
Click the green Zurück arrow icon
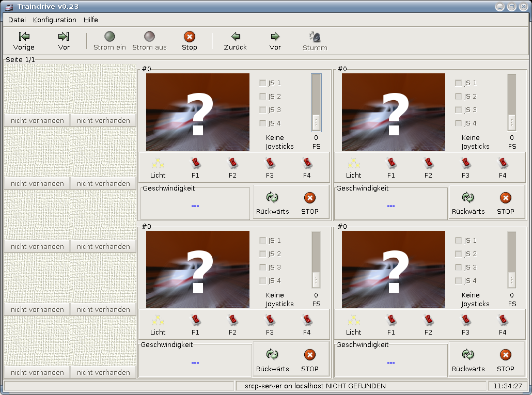pyautogui.click(x=236, y=37)
